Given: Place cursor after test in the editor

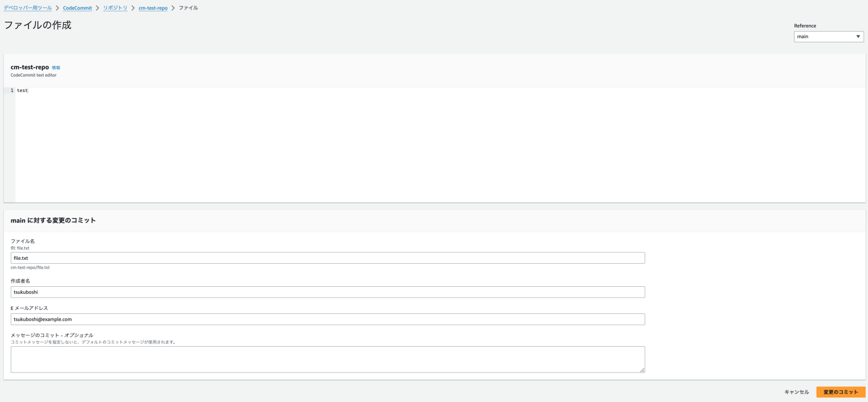Looking at the screenshot, I should (x=27, y=90).
